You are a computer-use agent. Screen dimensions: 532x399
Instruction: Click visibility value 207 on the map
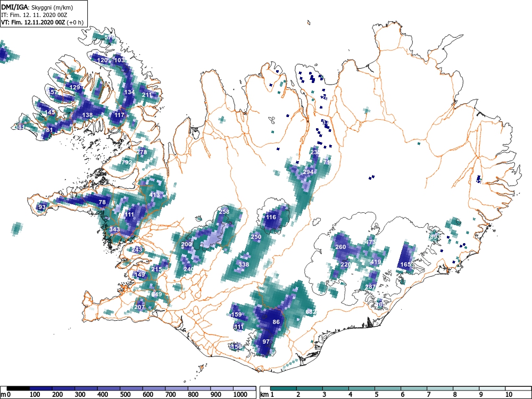[139, 307]
